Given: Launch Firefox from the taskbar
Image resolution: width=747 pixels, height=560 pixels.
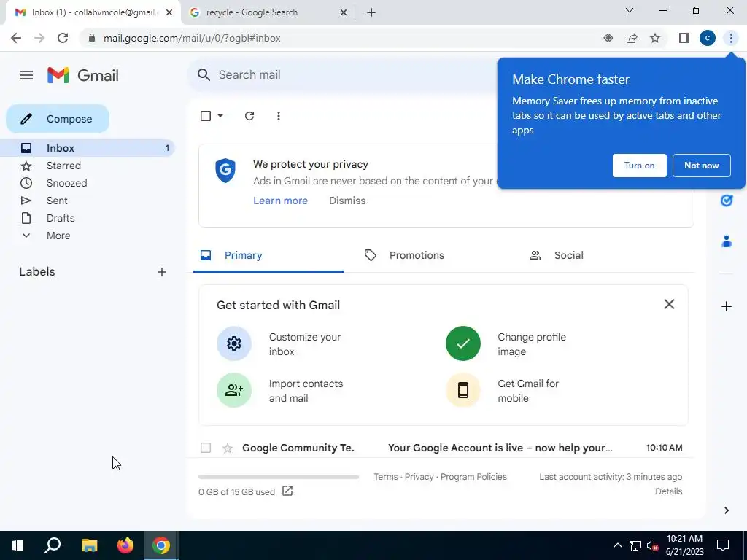Looking at the screenshot, I should (x=125, y=545).
